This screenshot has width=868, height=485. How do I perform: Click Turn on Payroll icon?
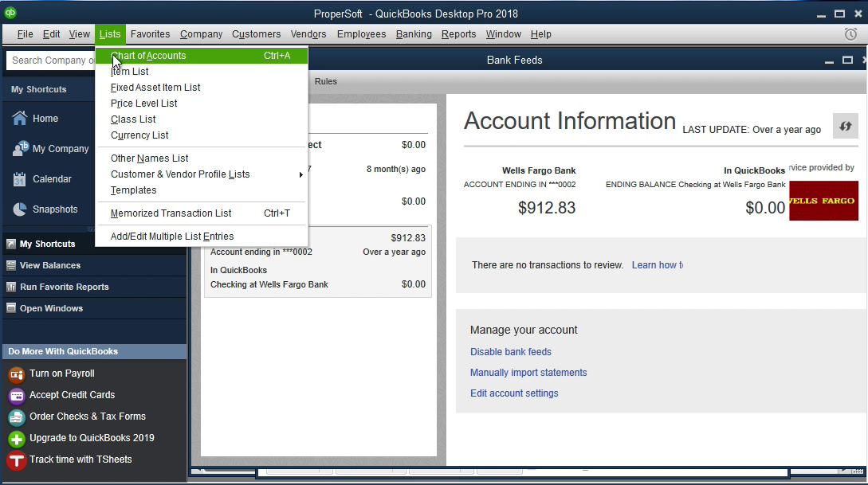pyautogui.click(x=17, y=374)
